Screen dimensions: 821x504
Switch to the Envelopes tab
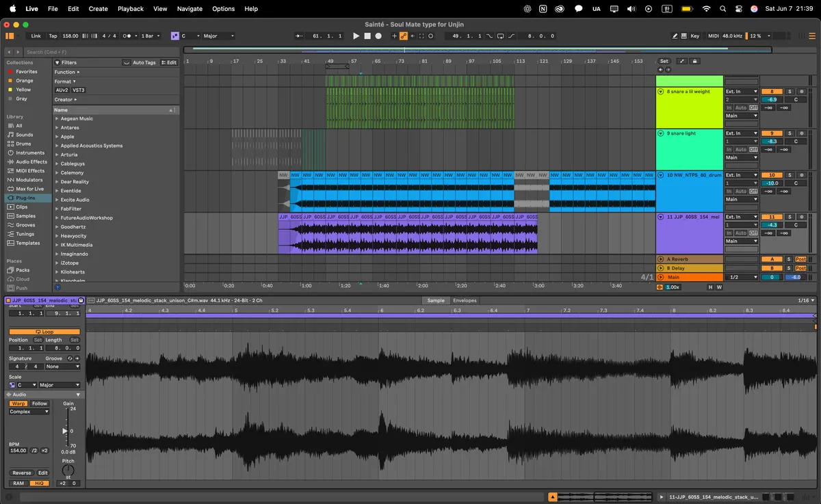point(465,300)
